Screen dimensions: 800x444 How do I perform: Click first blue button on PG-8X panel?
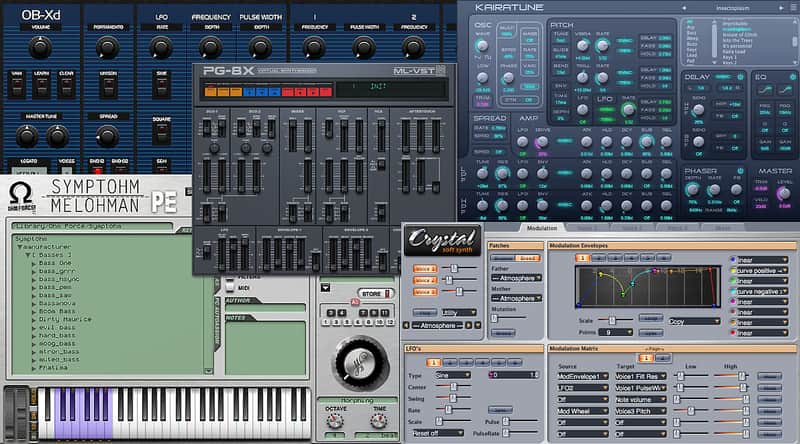coord(248,92)
